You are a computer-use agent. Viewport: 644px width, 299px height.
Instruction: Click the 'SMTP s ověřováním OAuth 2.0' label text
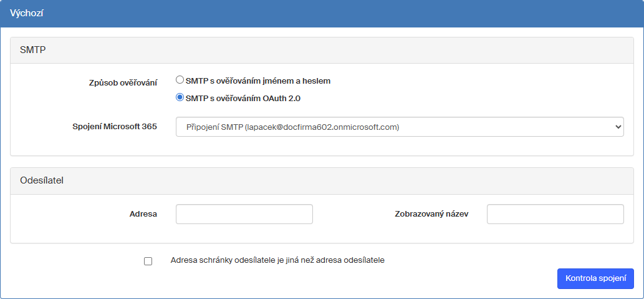pyautogui.click(x=248, y=98)
